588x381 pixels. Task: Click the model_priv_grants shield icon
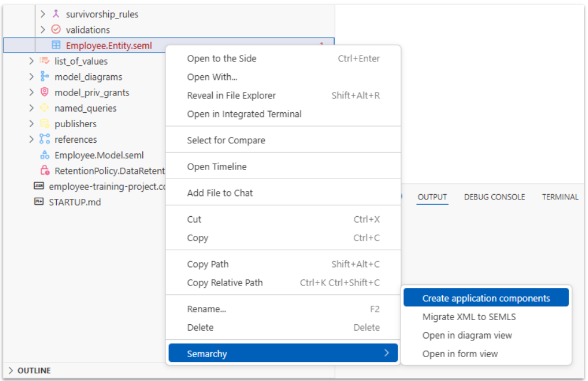coord(44,93)
